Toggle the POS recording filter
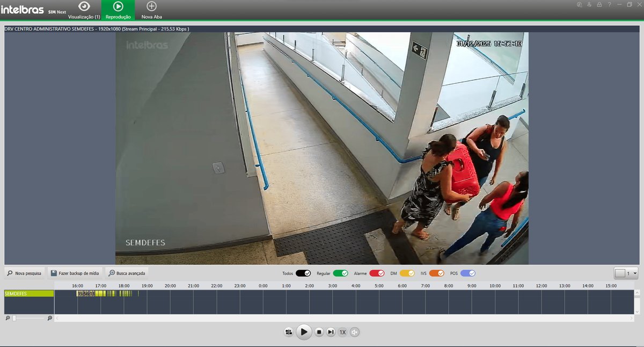This screenshot has height=347, width=644. pyautogui.click(x=468, y=273)
